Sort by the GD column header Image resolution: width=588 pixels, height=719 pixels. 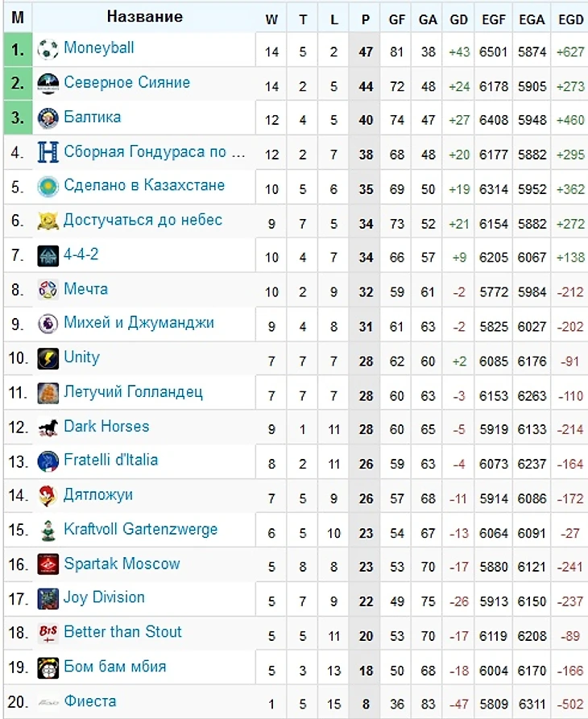tap(459, 20)
